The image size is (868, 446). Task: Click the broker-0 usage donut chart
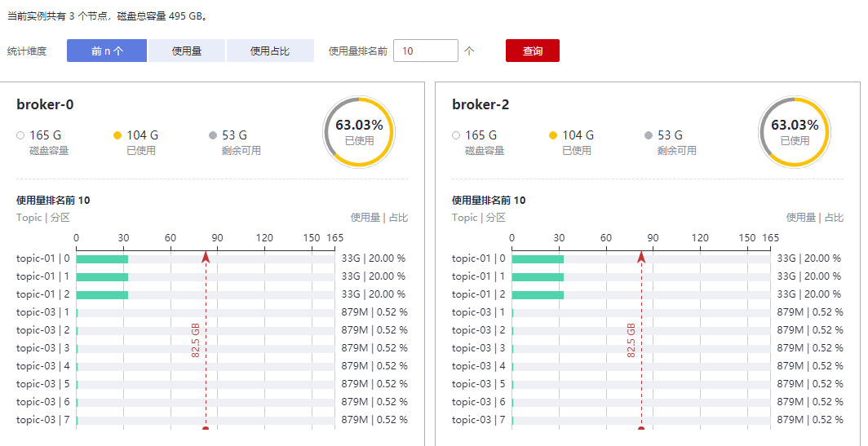pos(359,132)
